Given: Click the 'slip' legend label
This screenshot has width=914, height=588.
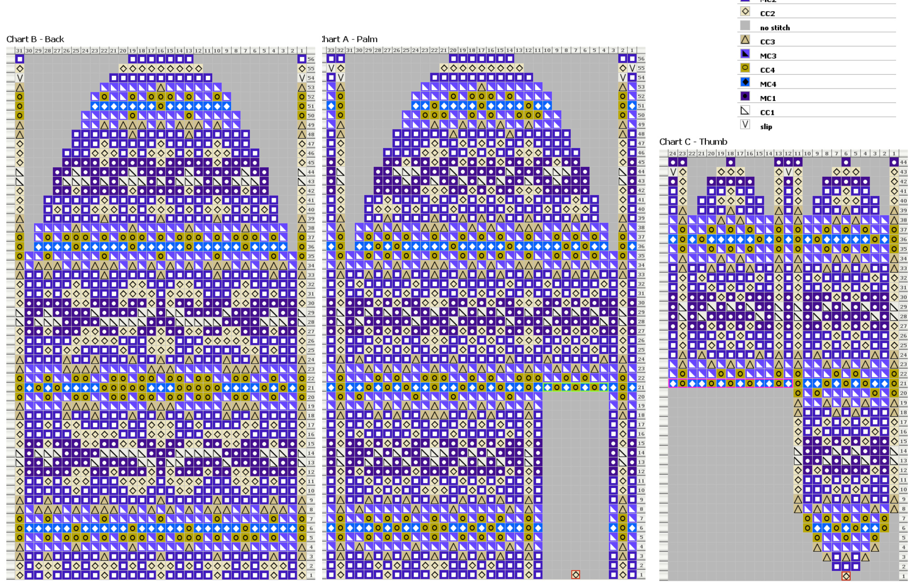Looking at the screenshot, I should [x=766, y=127].
